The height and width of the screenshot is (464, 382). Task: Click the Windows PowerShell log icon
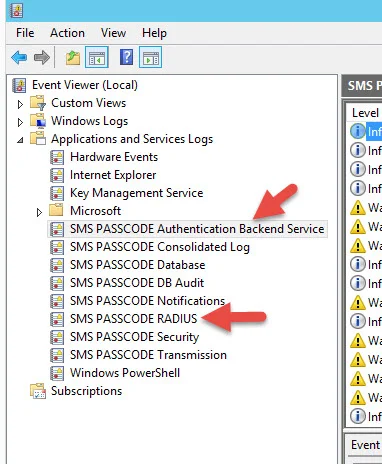pos(57,373)
